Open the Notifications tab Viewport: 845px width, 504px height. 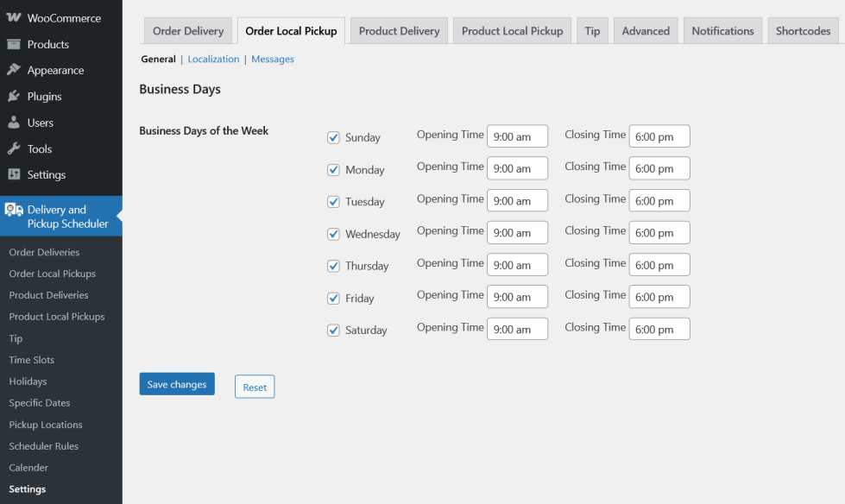coord(722,31)
